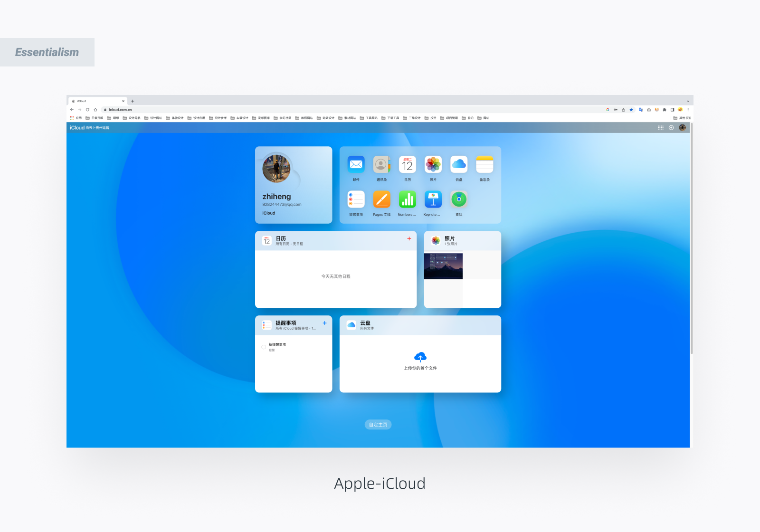760x532 pixels.
Task: Open the Calendar (日历) app icon in the grid
Action: tap(408, 164)
